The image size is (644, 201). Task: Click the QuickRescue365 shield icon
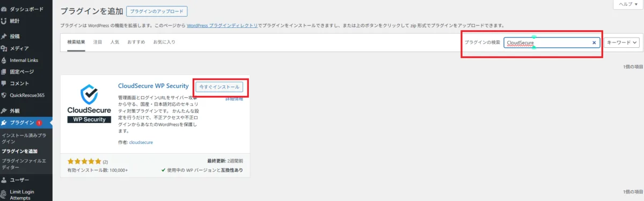point(4,95)
